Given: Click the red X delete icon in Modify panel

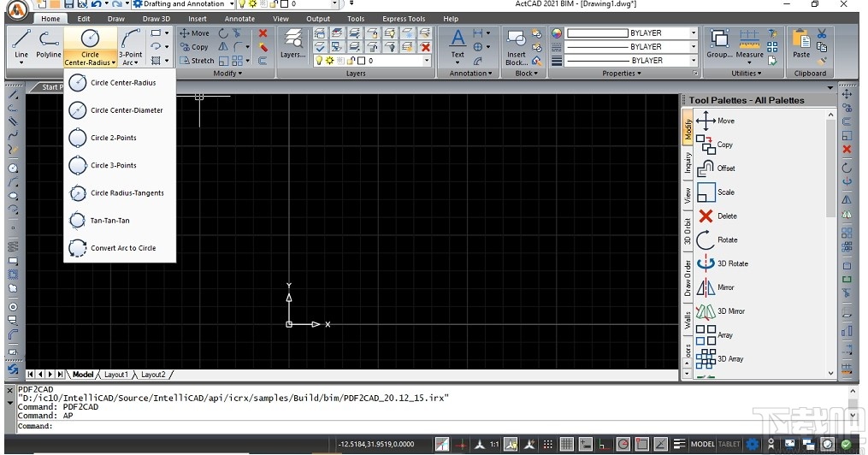Looking at the screenshot, I should [x=263, y=33].
